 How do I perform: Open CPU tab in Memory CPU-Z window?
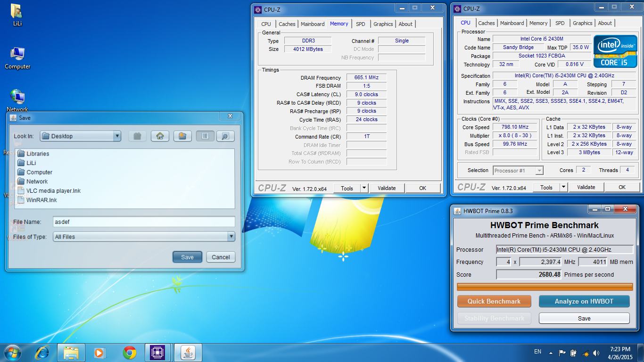(x=266, y=24)
